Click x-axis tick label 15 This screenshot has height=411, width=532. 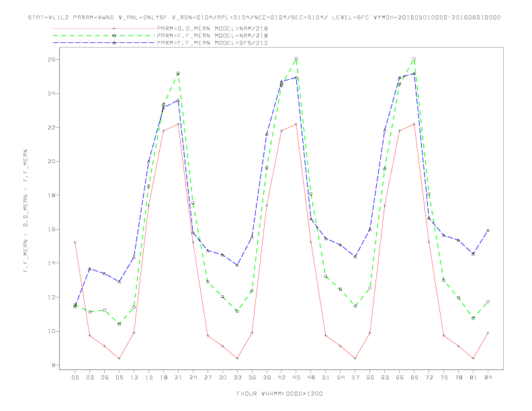click(x=148, y=377)
